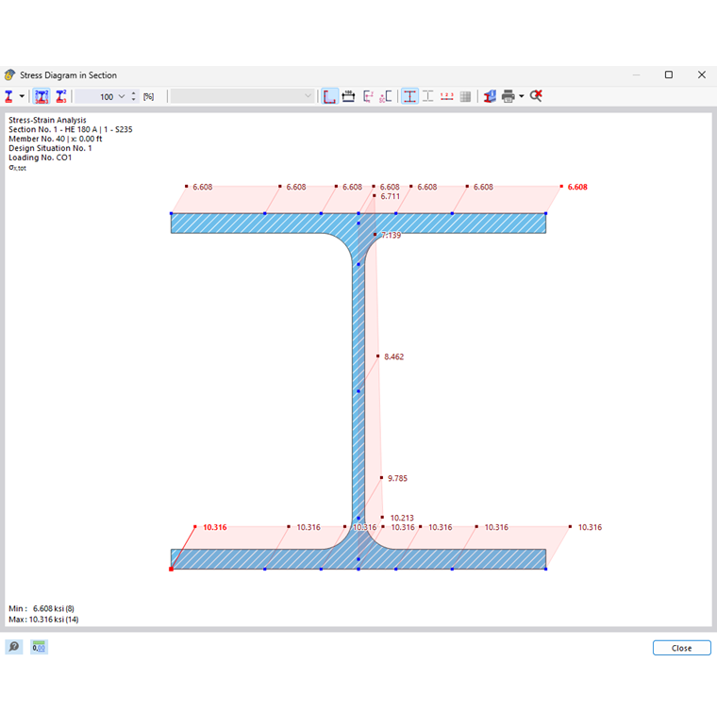Click the 6.711 stress value
The image size is (717, 728).
390,196
